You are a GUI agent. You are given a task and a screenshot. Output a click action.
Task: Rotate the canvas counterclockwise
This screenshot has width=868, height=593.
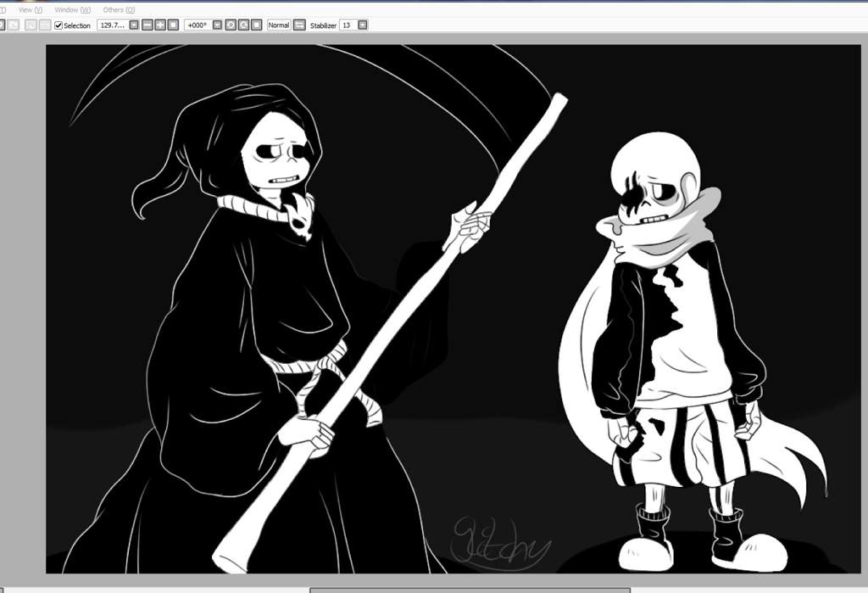tap(231, 25)
